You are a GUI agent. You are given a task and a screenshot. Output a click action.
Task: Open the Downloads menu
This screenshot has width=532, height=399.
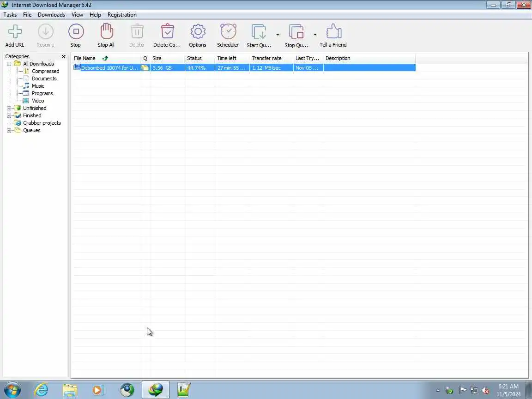point(52,15)
